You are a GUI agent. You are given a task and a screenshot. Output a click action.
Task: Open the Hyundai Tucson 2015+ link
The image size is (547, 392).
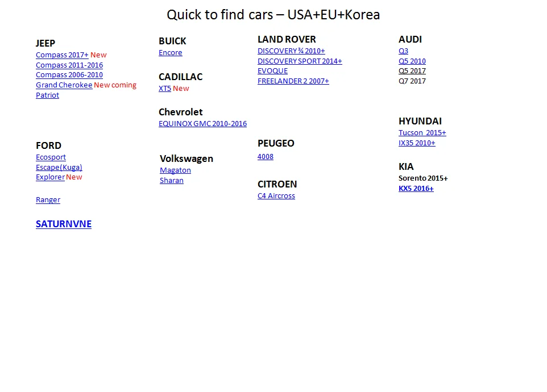point(422,133)
